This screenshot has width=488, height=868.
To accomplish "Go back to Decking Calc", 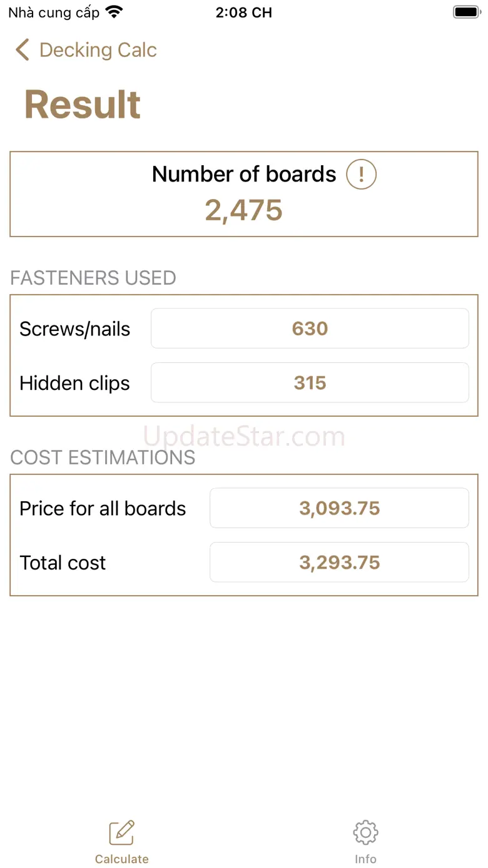I will tap(98, 50).
